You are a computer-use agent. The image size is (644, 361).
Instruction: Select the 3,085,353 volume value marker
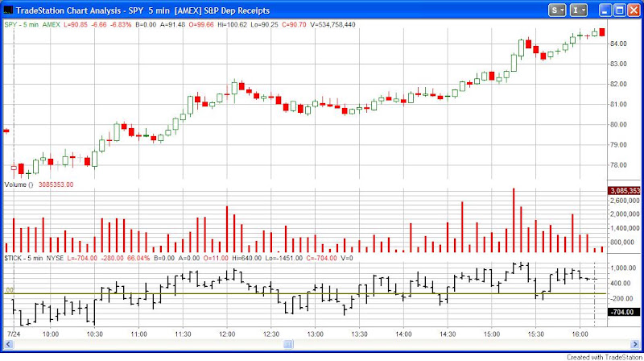(623, 191)
